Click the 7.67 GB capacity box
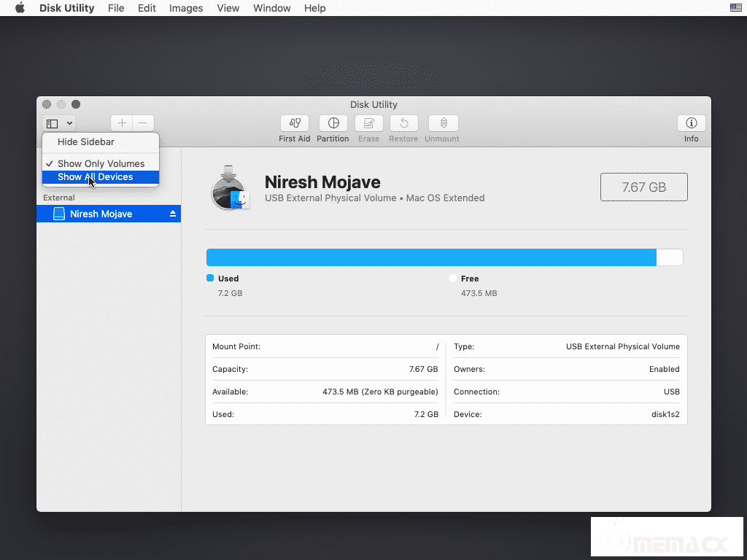 tap(643, 187)
